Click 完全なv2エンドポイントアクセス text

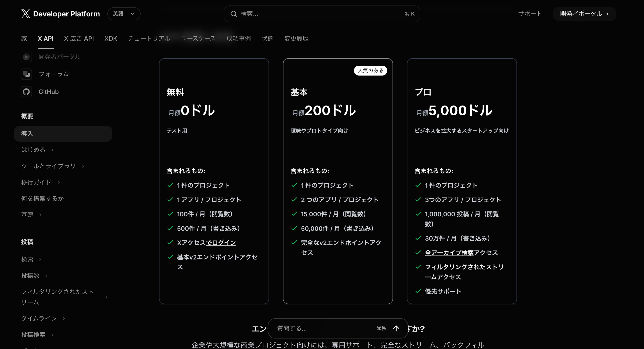tap(341, 248)
